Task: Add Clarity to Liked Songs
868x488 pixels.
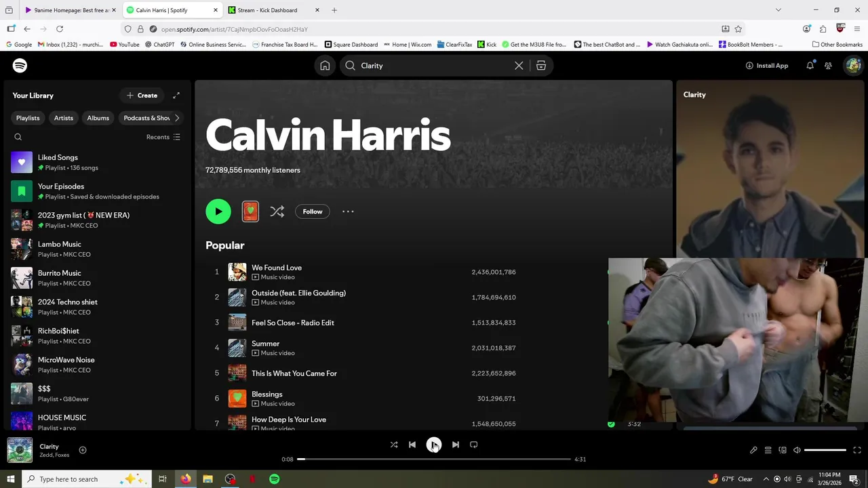Action: pos(83,450)
